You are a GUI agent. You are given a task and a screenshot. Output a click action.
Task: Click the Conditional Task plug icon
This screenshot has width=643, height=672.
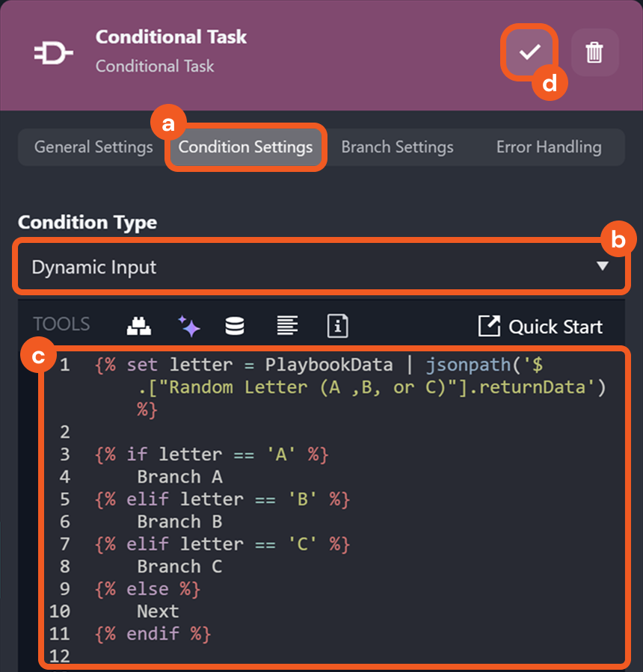point(54,53)
